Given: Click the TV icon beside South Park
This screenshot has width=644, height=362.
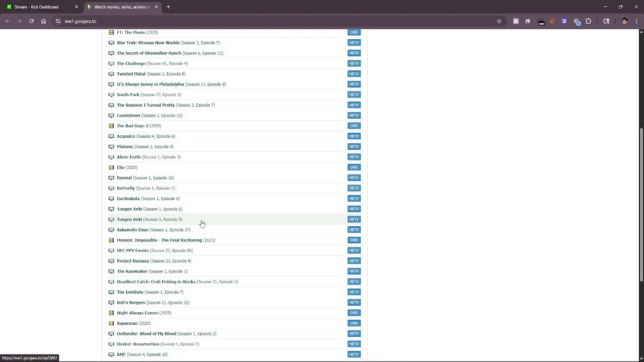Looking at the screenshot, I should (x=111, y=95).
